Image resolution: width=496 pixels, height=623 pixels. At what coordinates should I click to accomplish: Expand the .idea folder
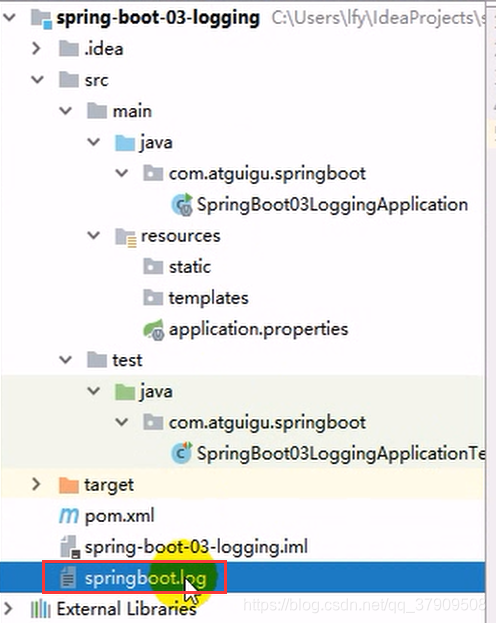[x=37, y=49]
